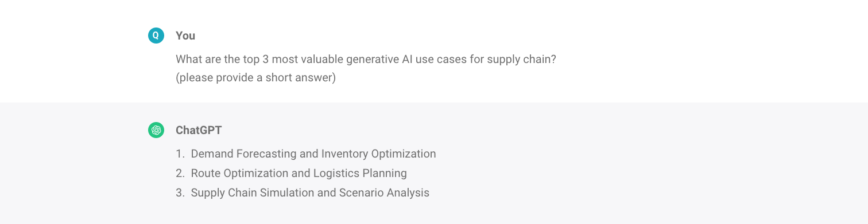The image size is (868, 224).
Task: Click the green ChatGPT logo icon
Action: [x=156, y=130]
